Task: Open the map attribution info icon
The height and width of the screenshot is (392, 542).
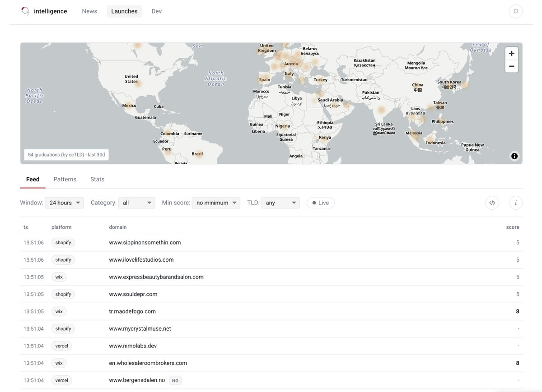Action: (514, 156)
